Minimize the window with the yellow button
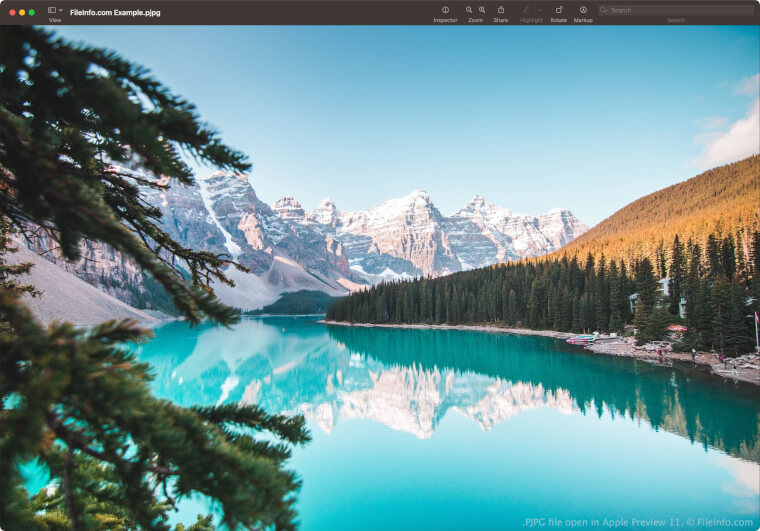The image size is (760, 531). coord(22,12)
